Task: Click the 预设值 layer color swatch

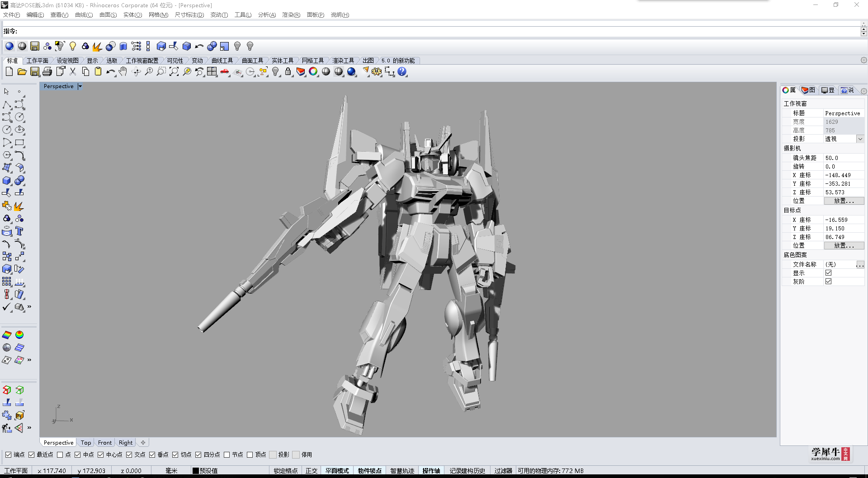Action: click(196, 471)
